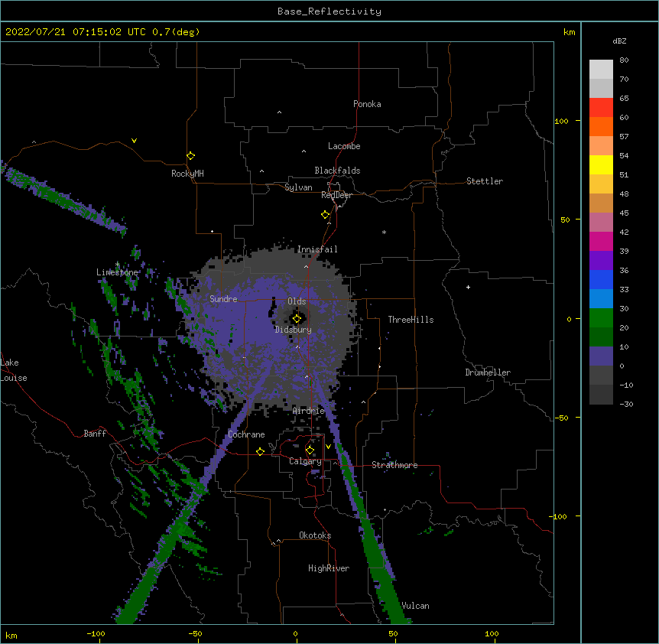This screenshot has height=644, width=659.
Task: Select the bottom axis -100 km tick label
Action: coord(96,633)
